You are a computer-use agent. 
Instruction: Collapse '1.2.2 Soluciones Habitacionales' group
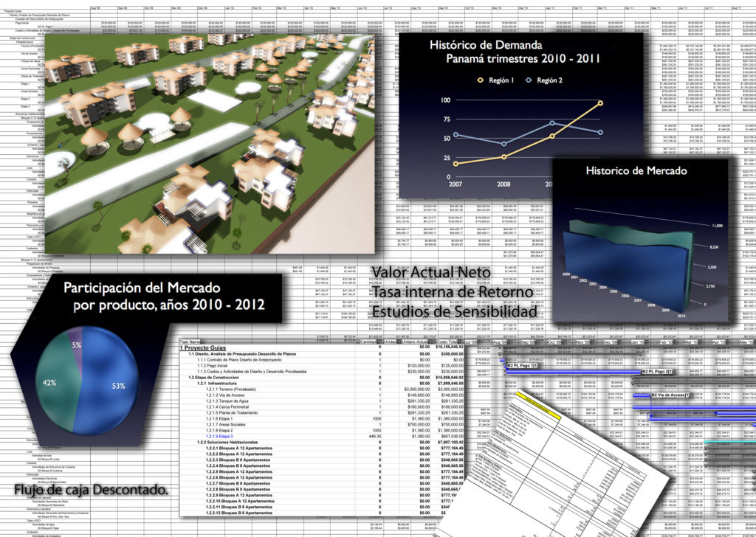point(232,442)
